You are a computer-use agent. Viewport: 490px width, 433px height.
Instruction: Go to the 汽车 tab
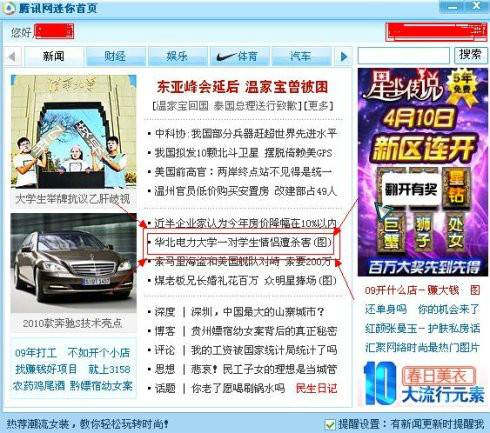point(301,56)
